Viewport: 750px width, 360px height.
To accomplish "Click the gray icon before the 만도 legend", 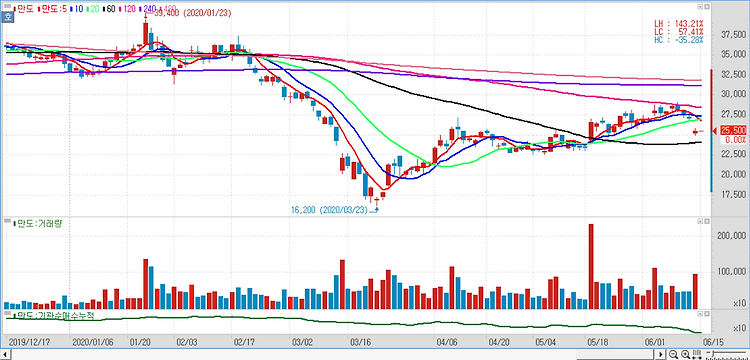I will pyautogui.click(x=7, y=6).
